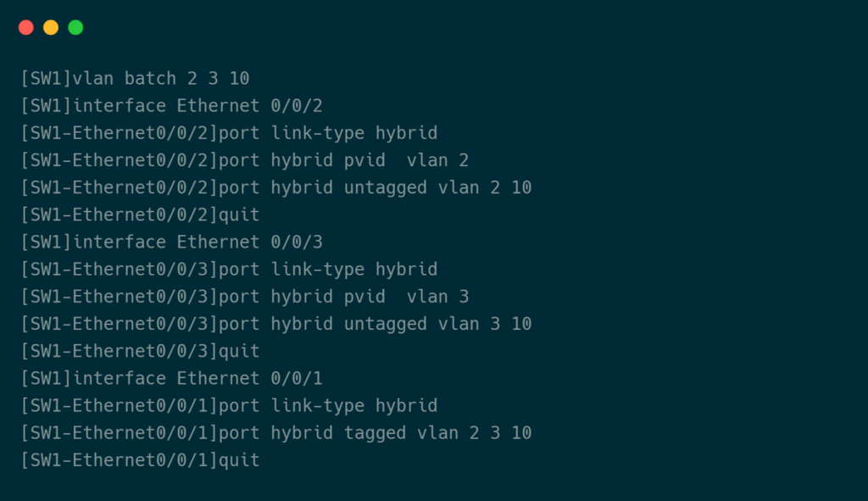868x501 pixels.
Task: Click "quit" on the Ethernet0/0/2 prompt
Action: [x=239, y=214]
